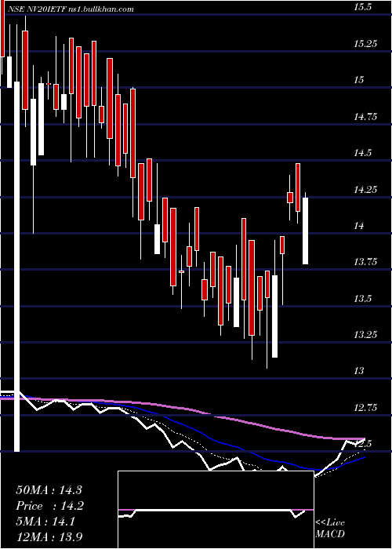The height and width of the screenshot is (549, 392).
Task: Click the Price : 14.2 readout
Action: pos(49,506)
